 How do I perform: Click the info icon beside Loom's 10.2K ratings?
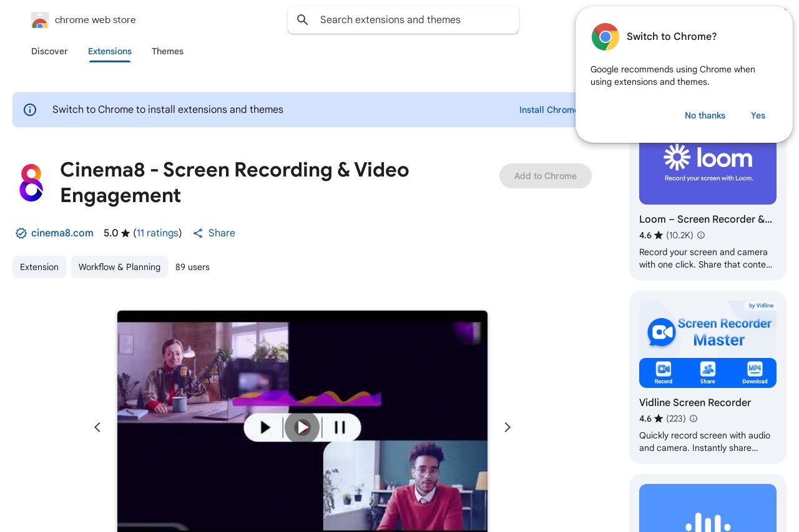pyautogui.click(x=701, y=235)
